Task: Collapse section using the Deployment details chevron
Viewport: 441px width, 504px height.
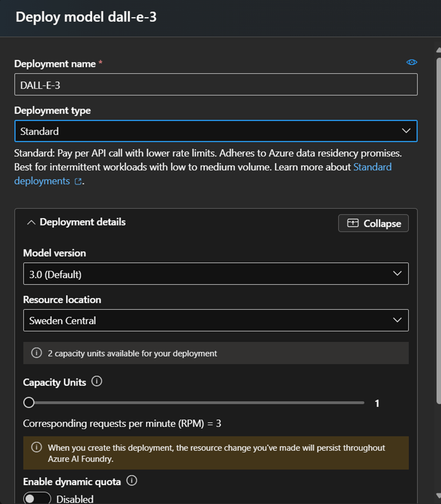Action: pyautogui.click(x=31, y=222)
